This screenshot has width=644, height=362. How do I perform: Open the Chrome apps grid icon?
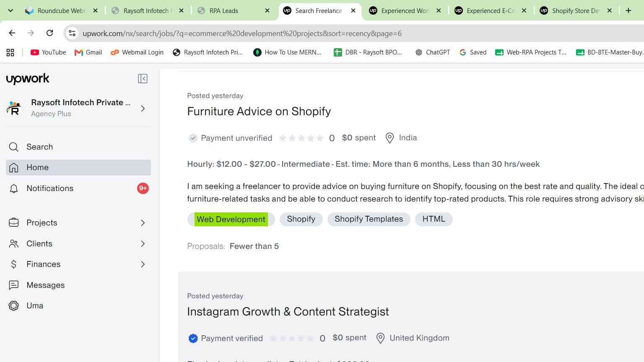coord(10,52)
